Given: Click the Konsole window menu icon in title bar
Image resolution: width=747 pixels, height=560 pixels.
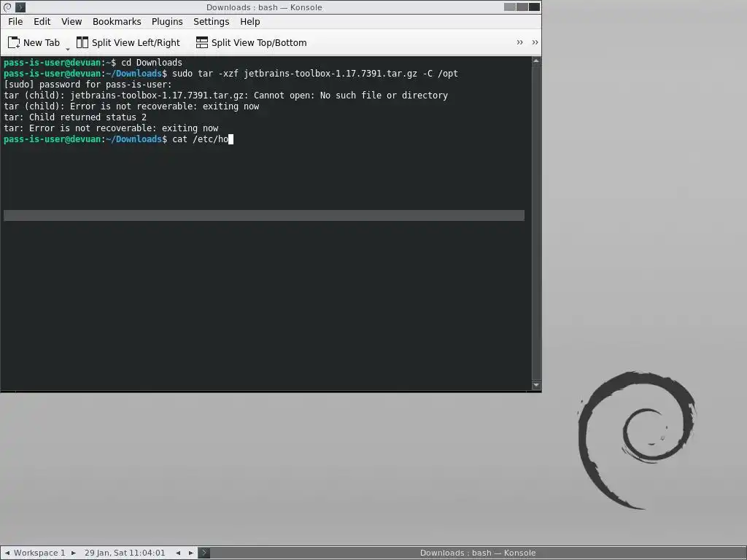Looking at the screenshot, I should click(7, 7).
